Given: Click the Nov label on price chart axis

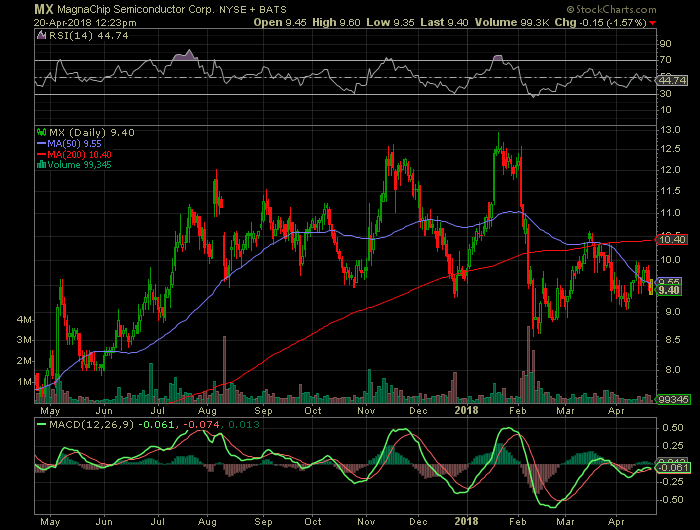Looking at the screenshot, I should [366, 410].
